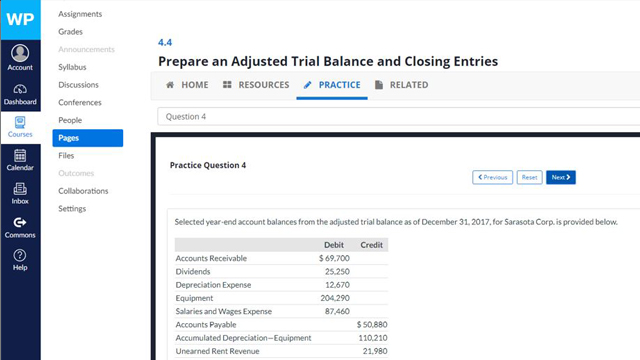Open the Calendar icon
This screenshot has width=640, height=360.
coord(20,156)
